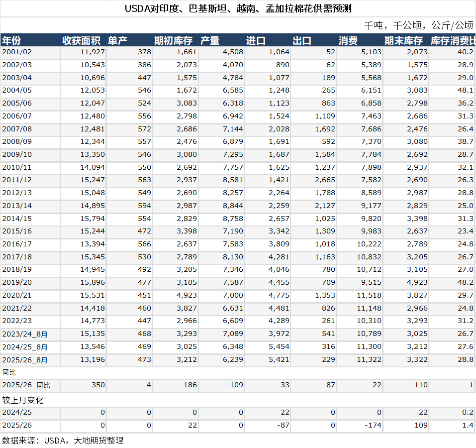This screenshot has height=448, width=476.
Task: Select opening stock 3,083 in 2005/06 row
Action: pyautogui.click(x=187, y=103)
